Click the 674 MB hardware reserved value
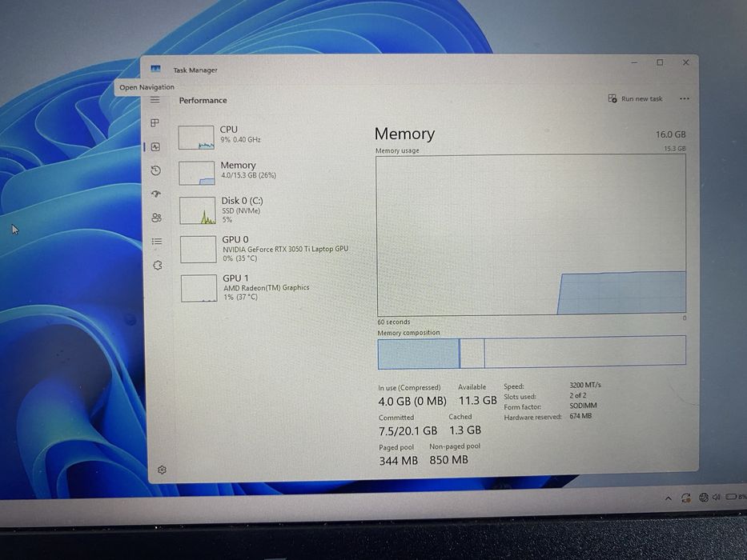This screenshot has width=747, height=560. pyautogui.click(x=580, y=416)
